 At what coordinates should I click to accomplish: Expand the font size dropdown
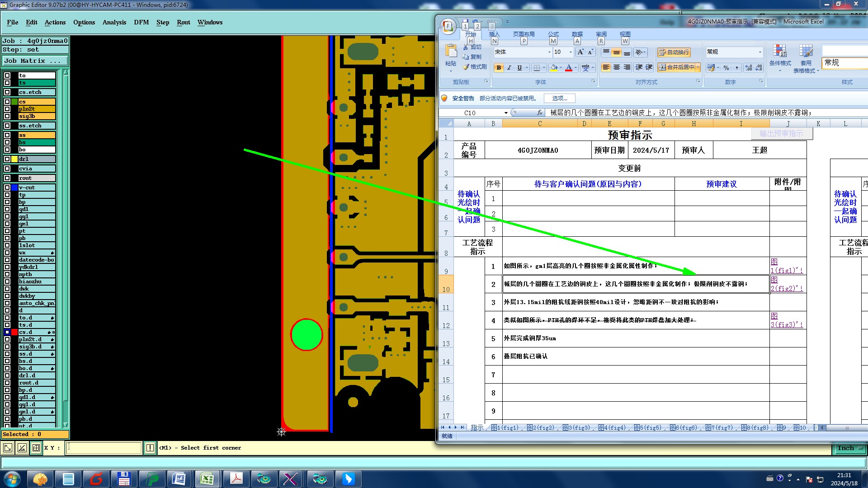pyautogui.click(x=571, y=52)
